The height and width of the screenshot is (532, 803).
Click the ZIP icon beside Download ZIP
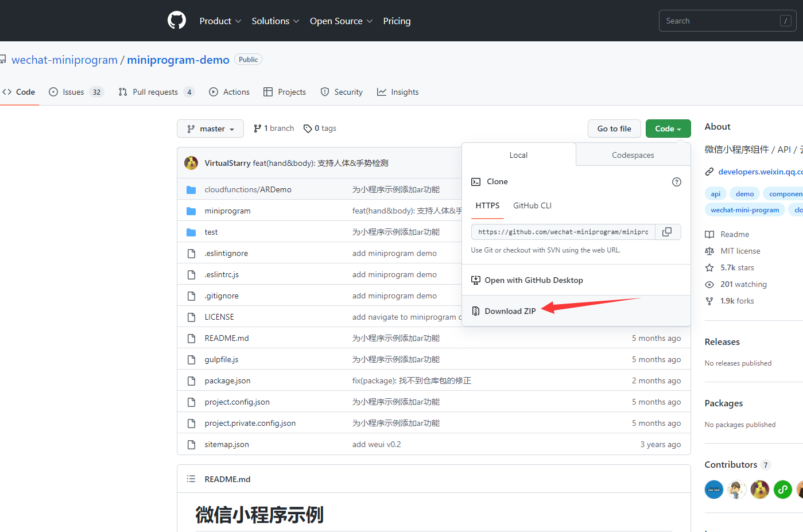tap(475, 311)
